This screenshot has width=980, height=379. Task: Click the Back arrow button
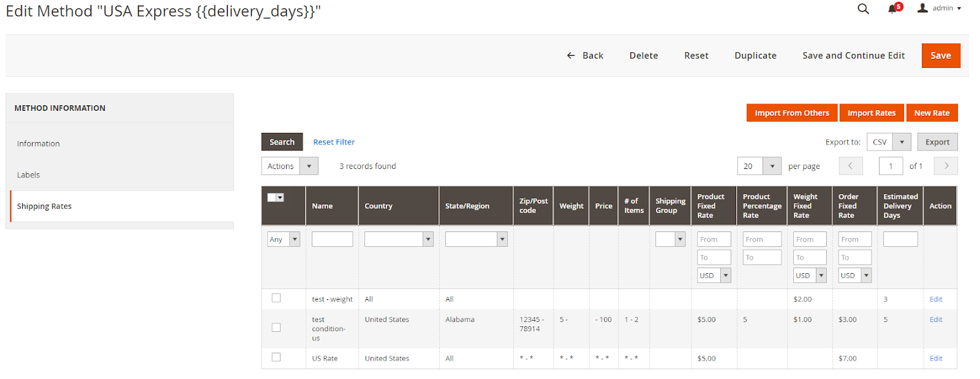pyautogui.click(x=585, y=56)
